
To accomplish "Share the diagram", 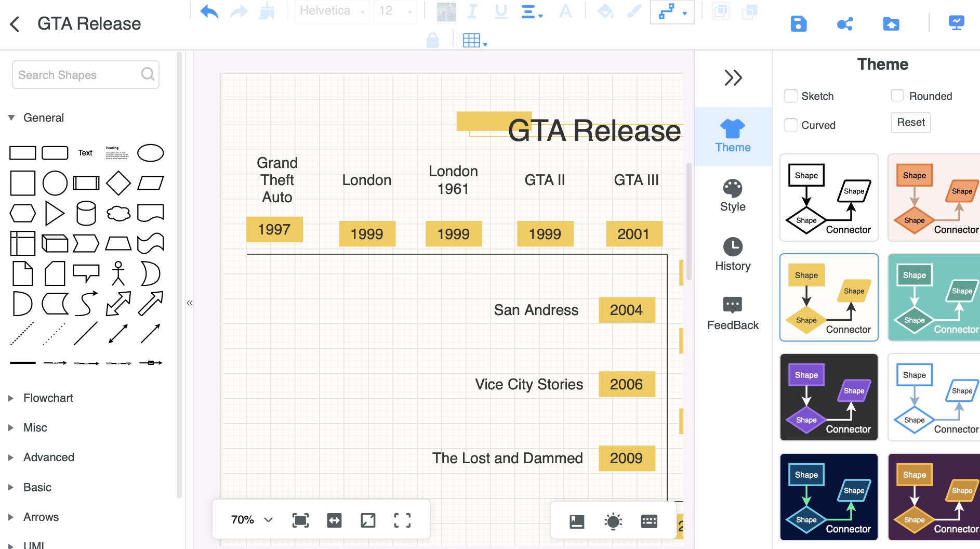I will click(x=845, y=24).
